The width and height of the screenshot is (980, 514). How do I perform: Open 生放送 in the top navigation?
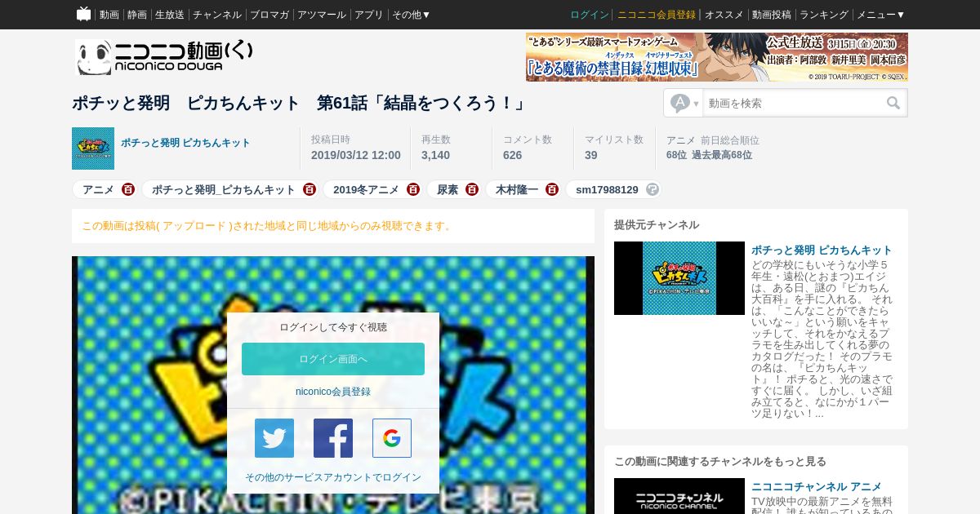pos(170,15)
